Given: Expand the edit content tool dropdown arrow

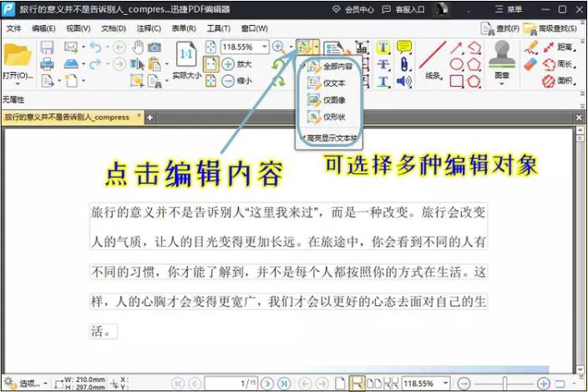Looking at the screenshot, I should [x=317, y=48].
